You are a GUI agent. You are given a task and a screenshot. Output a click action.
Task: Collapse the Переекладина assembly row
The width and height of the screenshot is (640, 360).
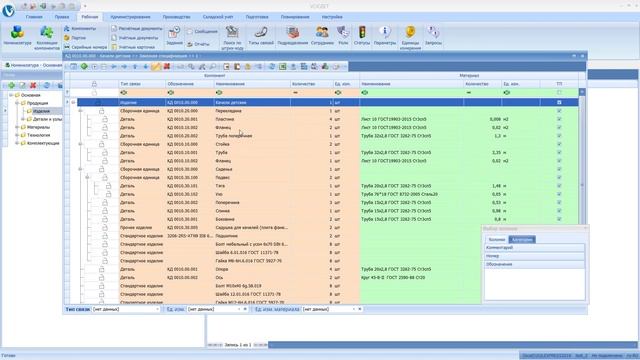[x=80, y=111]
